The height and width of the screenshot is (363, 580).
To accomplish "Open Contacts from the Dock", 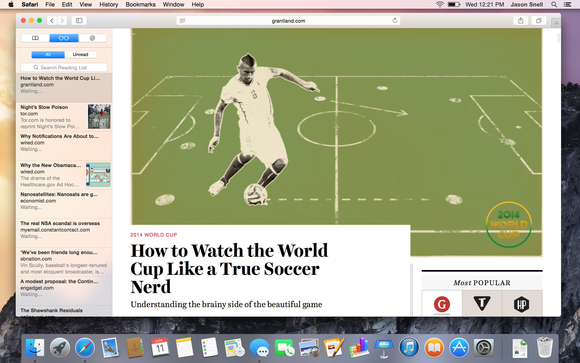I will [135, 348].
